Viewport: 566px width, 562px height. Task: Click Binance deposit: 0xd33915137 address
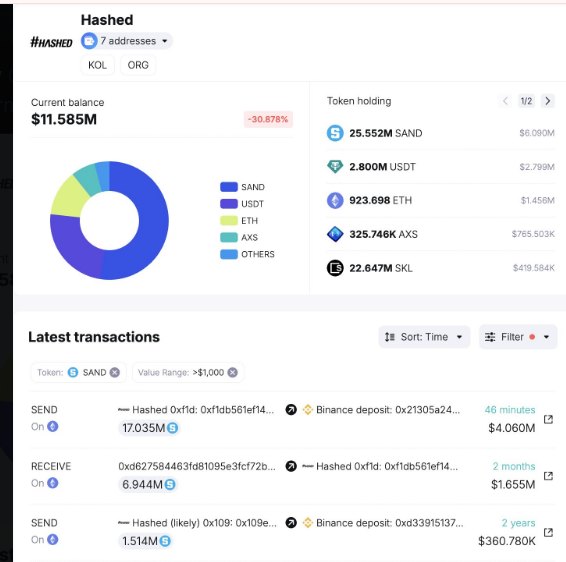[x=389, y=523]
